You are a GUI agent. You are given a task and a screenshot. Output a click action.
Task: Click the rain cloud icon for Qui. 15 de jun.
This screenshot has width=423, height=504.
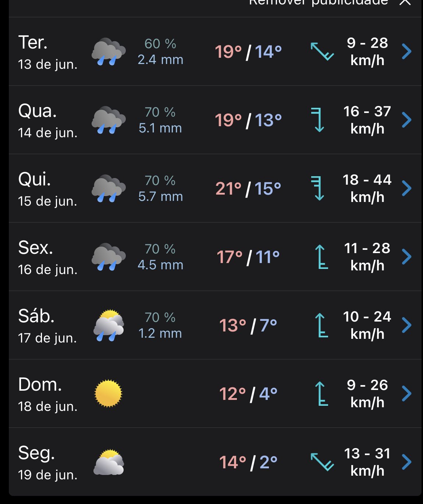[x=109, y=188]
